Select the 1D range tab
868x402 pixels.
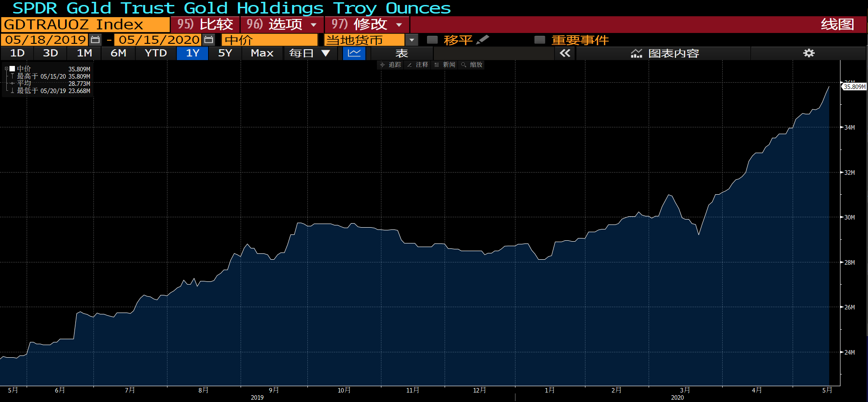point(17,53)
